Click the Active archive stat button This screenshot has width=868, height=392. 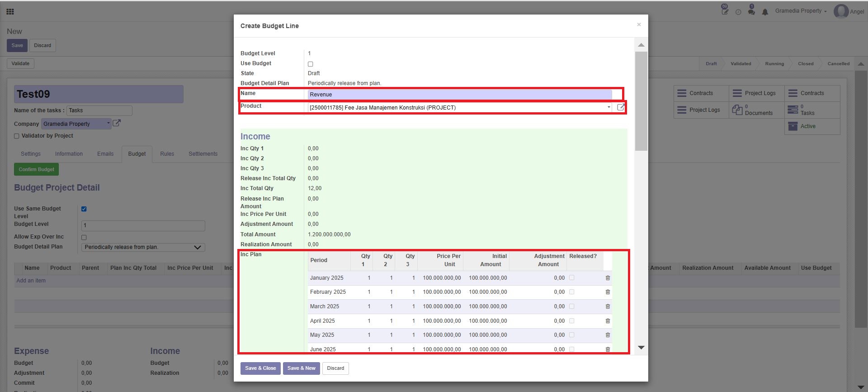click(812, 126)
